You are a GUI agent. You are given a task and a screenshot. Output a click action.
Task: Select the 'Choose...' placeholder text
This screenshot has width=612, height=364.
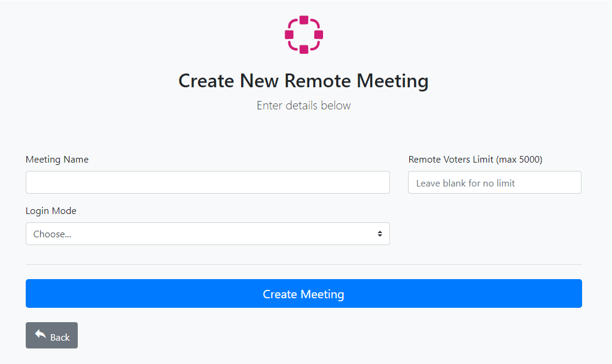[x=52, y=234]
